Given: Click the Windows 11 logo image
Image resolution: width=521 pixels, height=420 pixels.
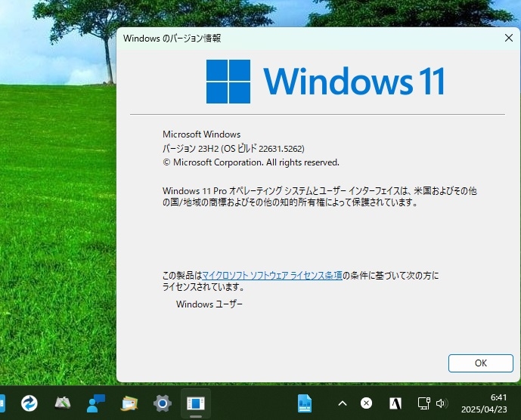Looking at the screenshot, I should (x=325, y=82).
